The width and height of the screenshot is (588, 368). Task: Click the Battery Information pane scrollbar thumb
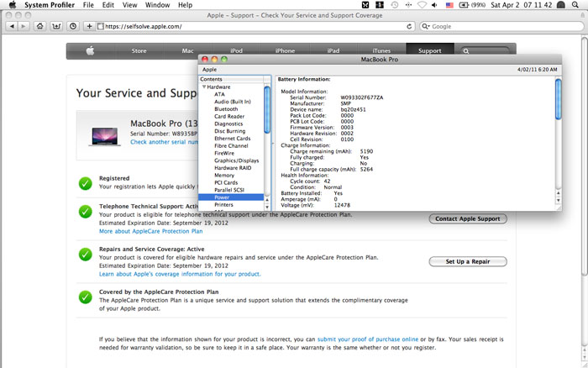click(x=558, y=98)
